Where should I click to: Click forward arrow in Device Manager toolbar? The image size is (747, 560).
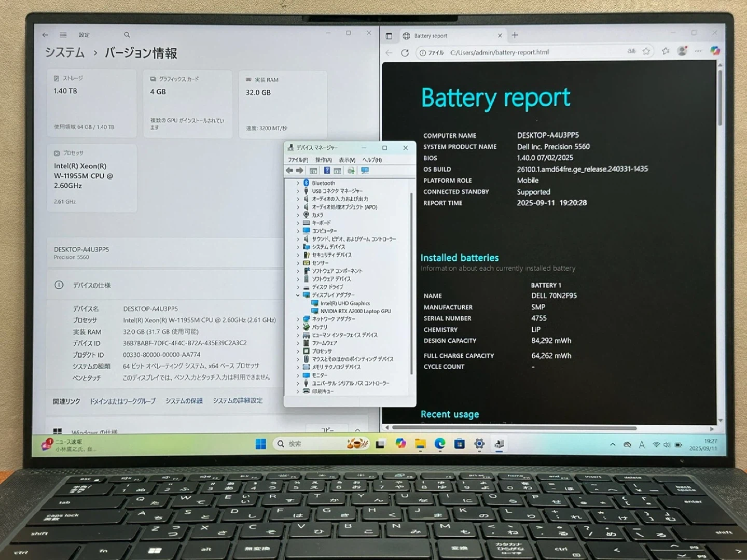299,171
